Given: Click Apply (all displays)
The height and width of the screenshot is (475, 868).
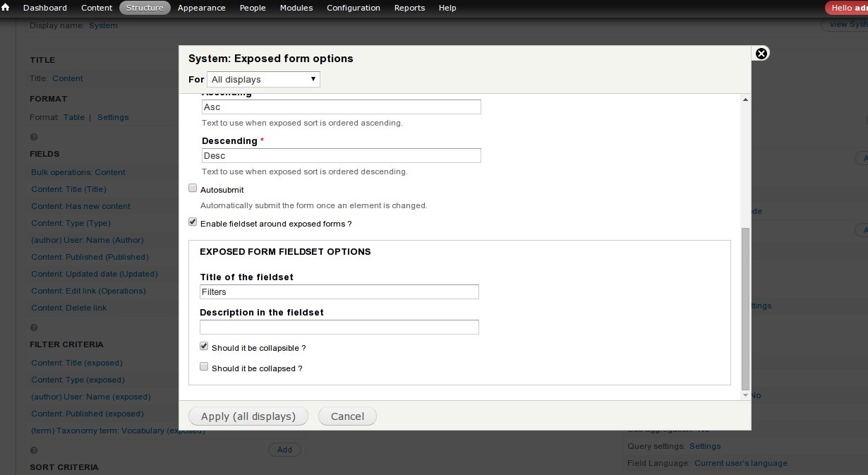Looking at the screenshot, I should tap(248, 416).
